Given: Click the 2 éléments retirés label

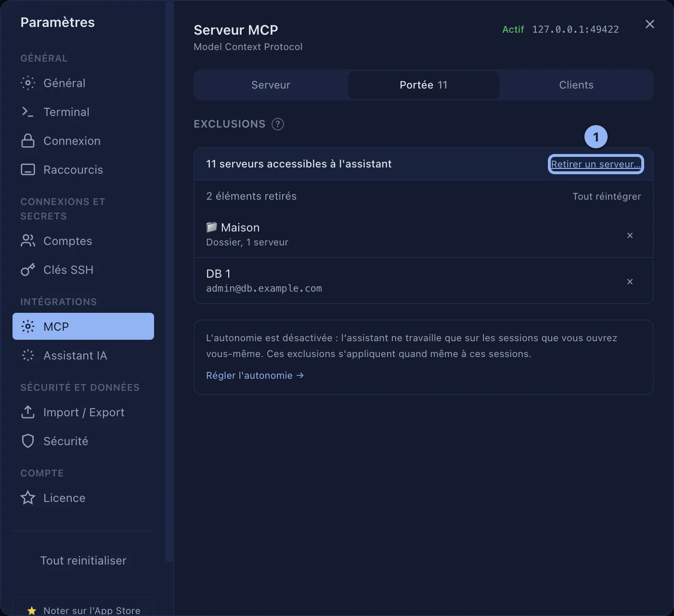Looking at the screenshot, I should point(251,196).
